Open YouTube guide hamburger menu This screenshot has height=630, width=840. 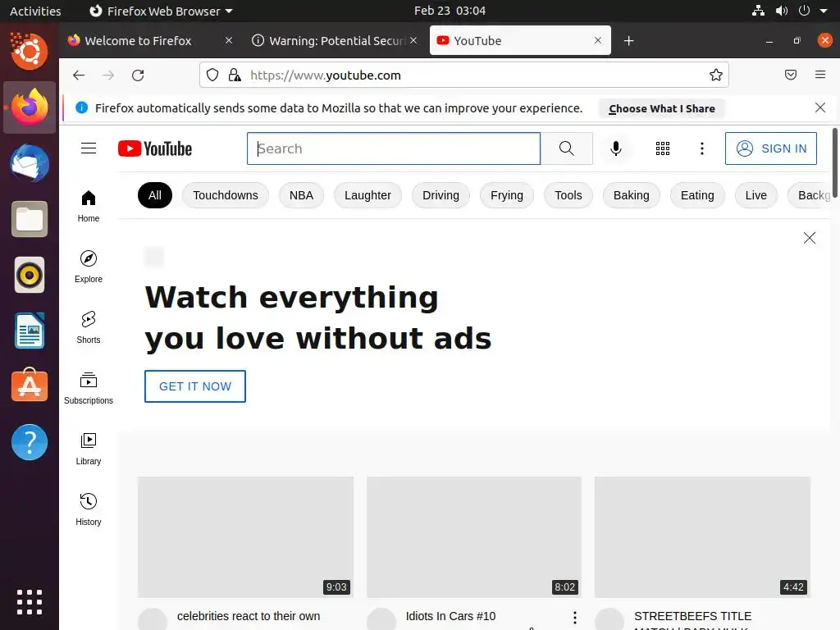pyautogui.click(x=89, y=148)
